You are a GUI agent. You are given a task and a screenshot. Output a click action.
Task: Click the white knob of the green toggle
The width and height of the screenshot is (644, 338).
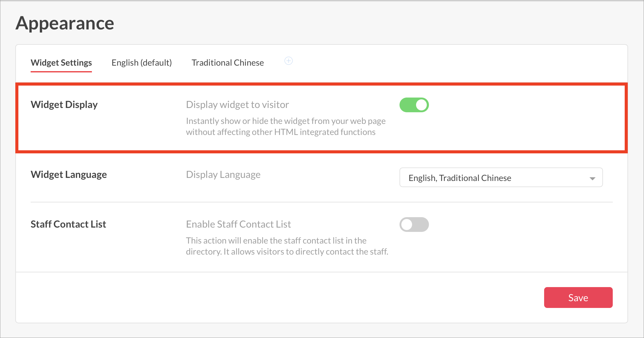click(421, 105)
